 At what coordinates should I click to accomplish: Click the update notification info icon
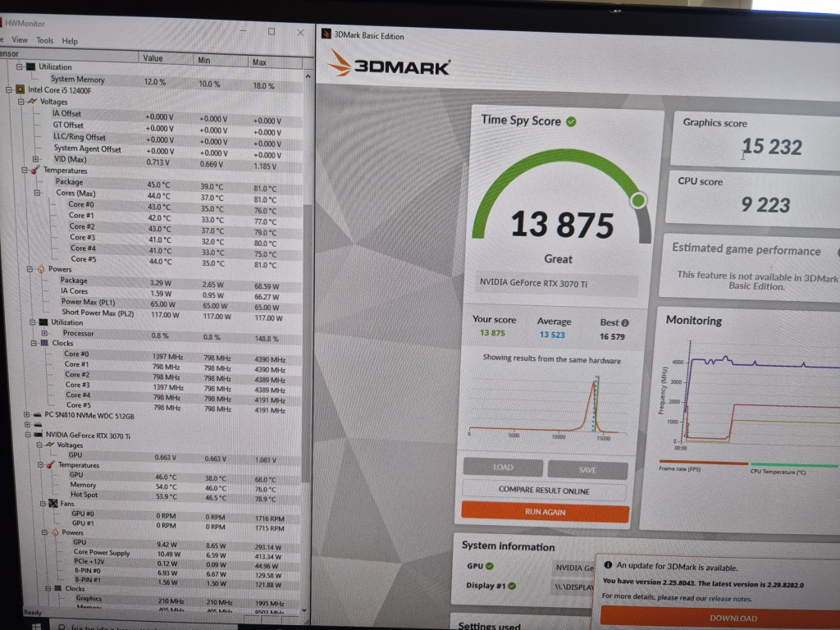click(608, 564)
